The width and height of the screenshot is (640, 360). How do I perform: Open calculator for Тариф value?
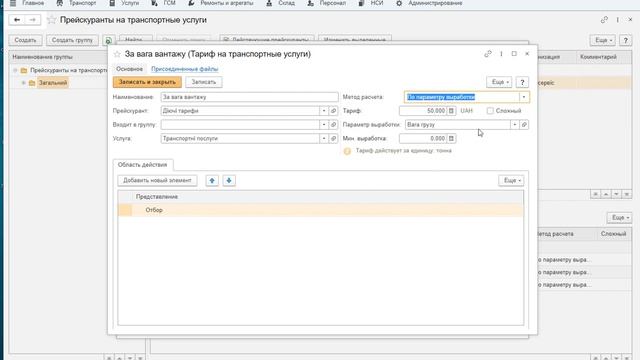(x=451, y=111)
